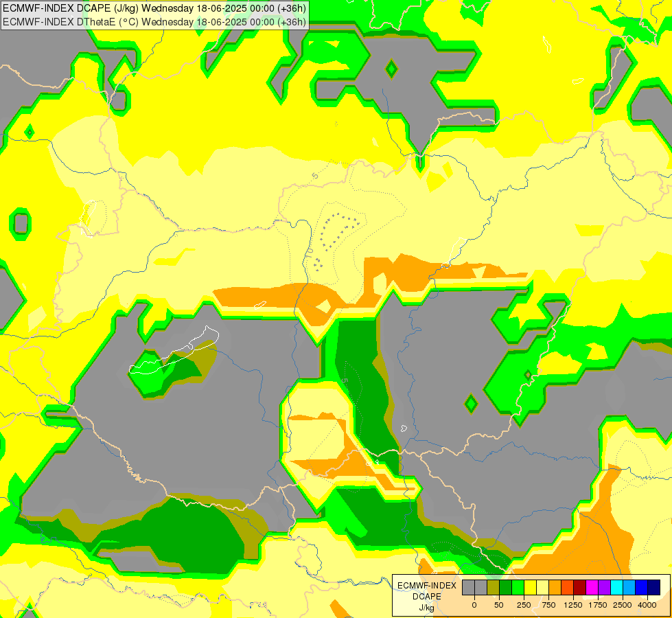Select the purple legend swatch
672x618 pixels.
click(x=604, y=588)
